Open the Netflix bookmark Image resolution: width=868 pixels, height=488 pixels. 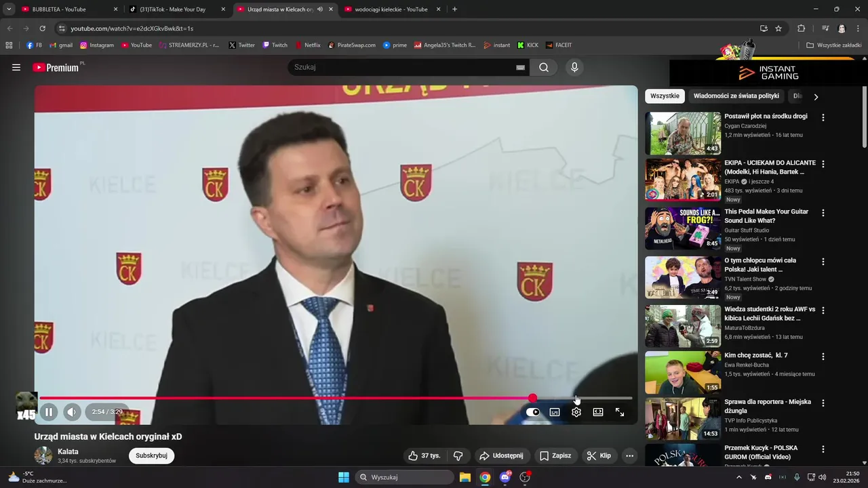tap(307, 45)
